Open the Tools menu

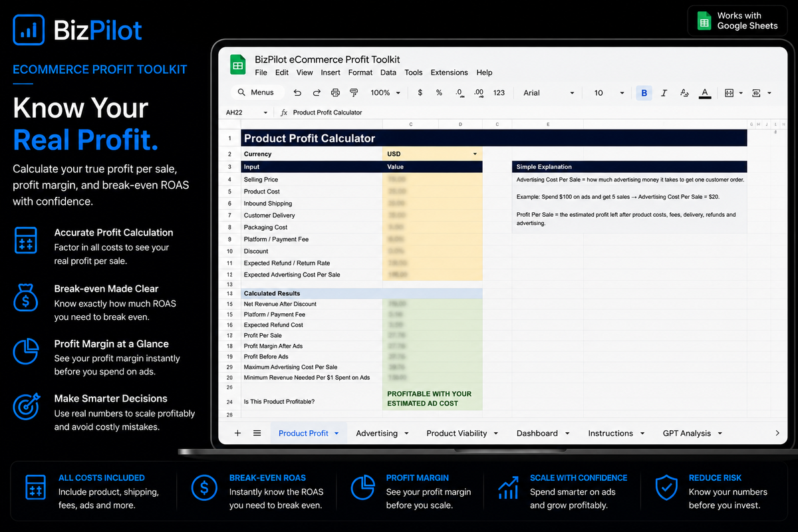pyautogui.click(x=414, y=72)
